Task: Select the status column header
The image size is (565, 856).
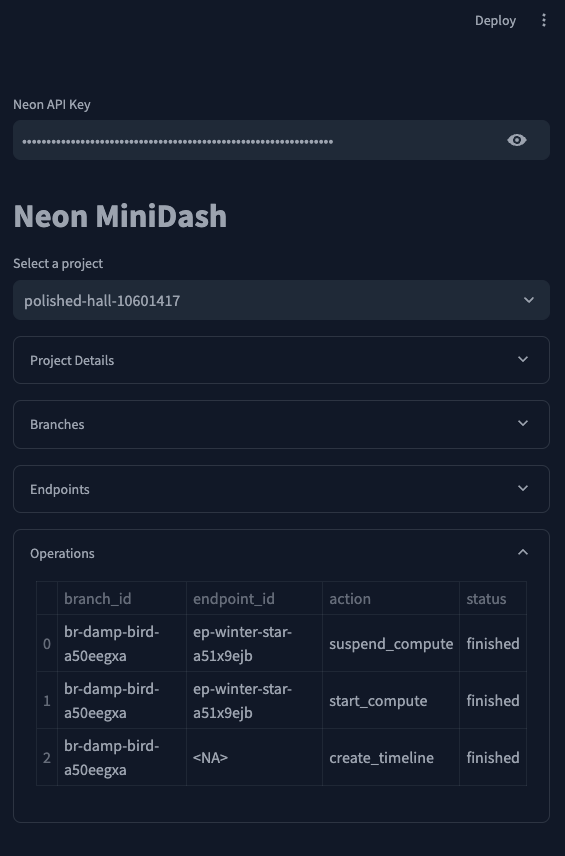Action: [x=493, y=599]
